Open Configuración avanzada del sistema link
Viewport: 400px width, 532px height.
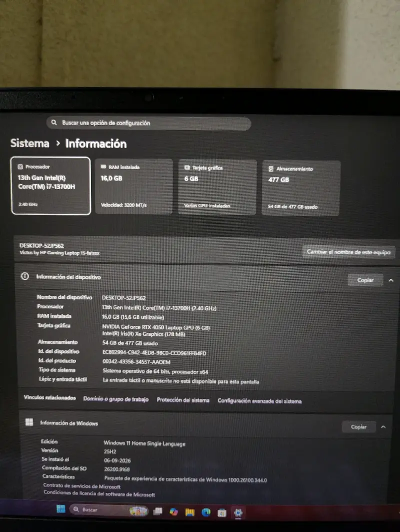pyautogui.click(x=259, y=401)
